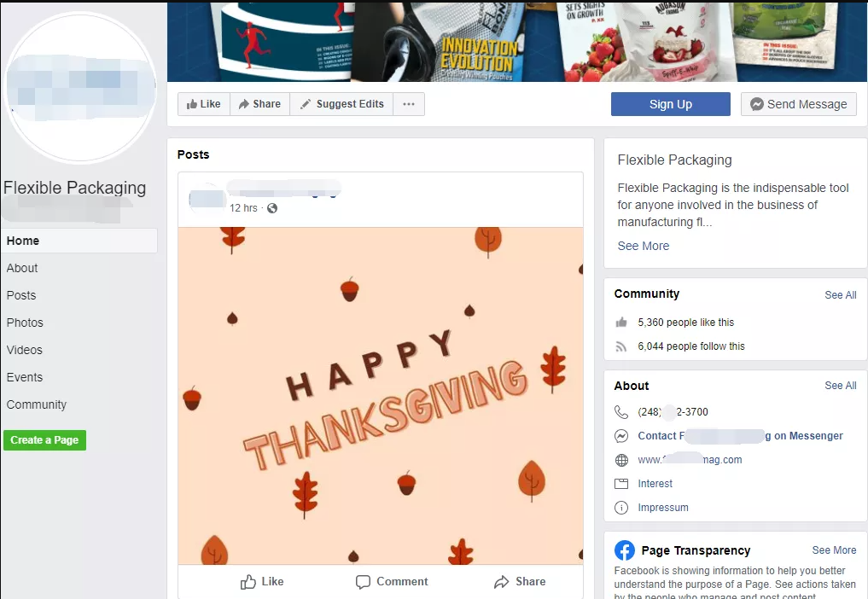Select the About item in the left sidebar
Screen dimensions: 868x599
22,268
